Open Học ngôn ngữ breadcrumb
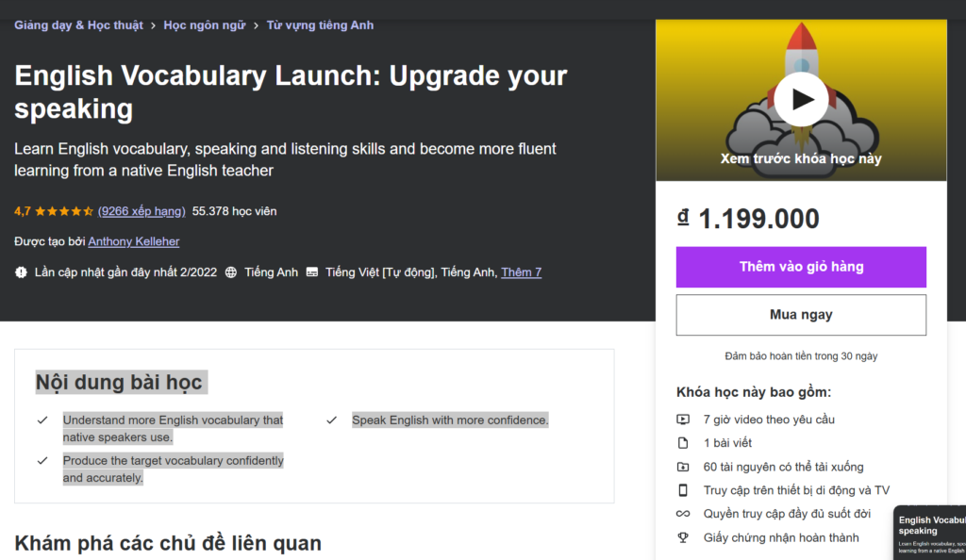The width and height of the screenshot is (966, 560). point(204,25)
